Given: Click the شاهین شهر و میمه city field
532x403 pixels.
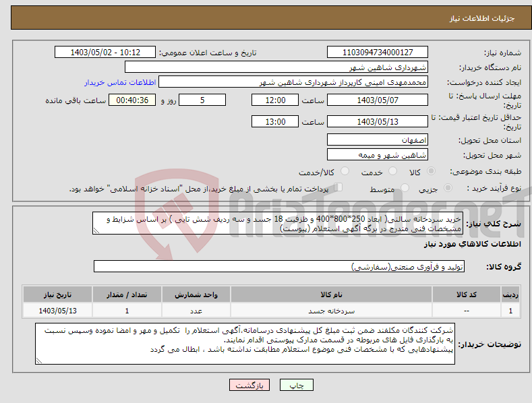Looking at the screenshot, I should click(x=378, y=155).
